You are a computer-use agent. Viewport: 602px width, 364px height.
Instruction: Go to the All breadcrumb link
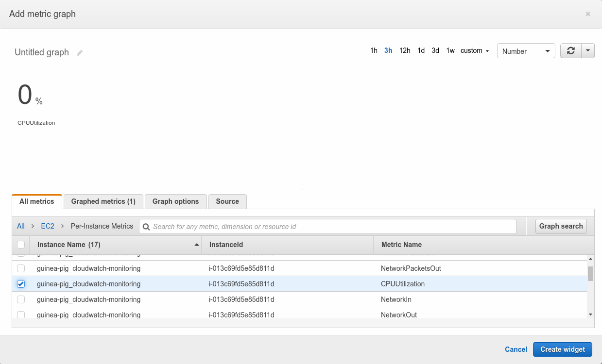[21, 226]
